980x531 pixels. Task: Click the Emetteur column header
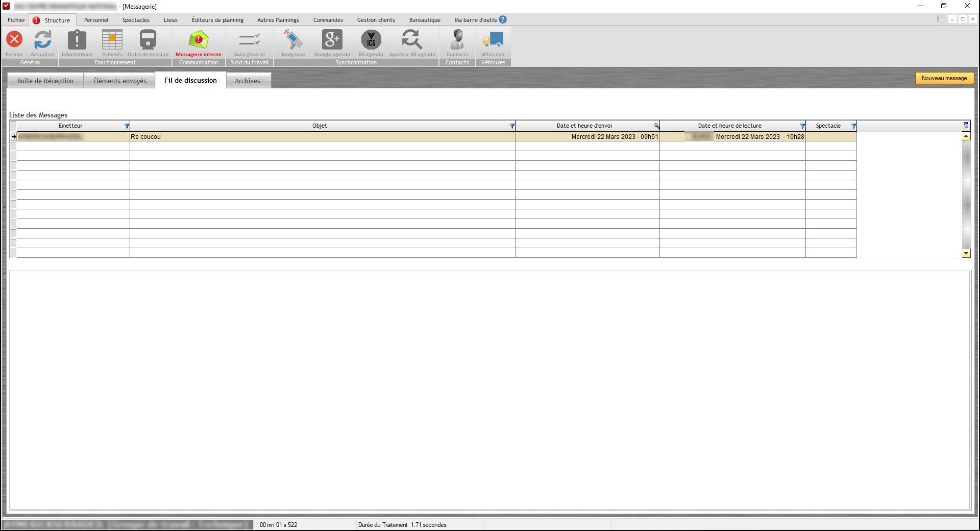tap(70, 126)
